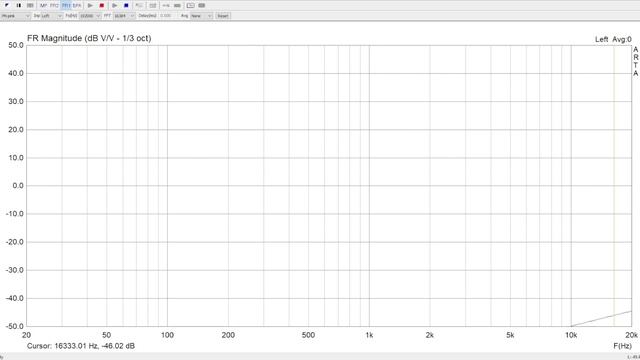The image size is (640, 360).
Task: Stop generator with blue square icon
Action: [126, 5]
